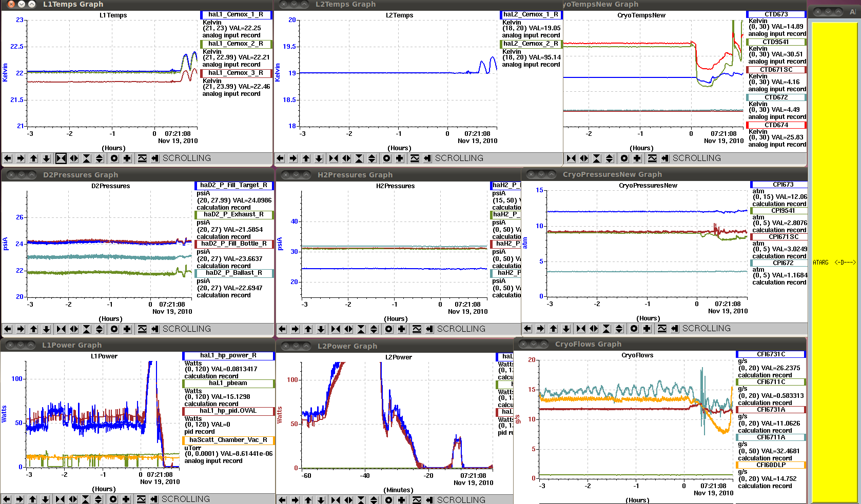861x504 pixels.
Task: Select the haD2_P_Fill_Target_R legend entry
Action: click(234, 186)
